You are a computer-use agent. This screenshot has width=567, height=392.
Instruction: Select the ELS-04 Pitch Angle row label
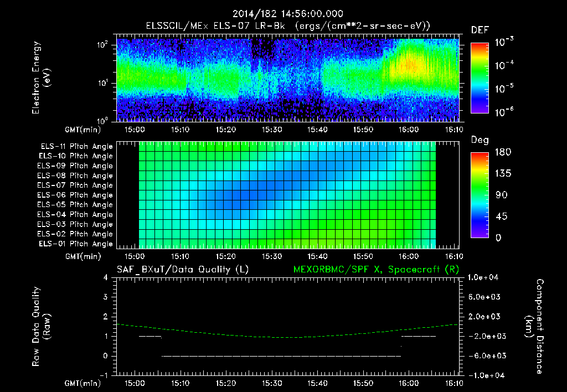pos(75,214)
